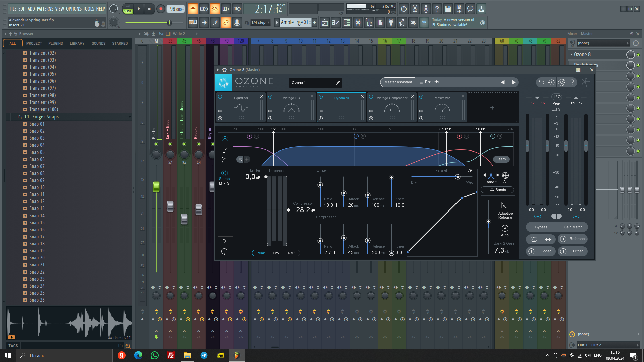
Task: Click the Master Assistant button
Action: coord(398,82)
